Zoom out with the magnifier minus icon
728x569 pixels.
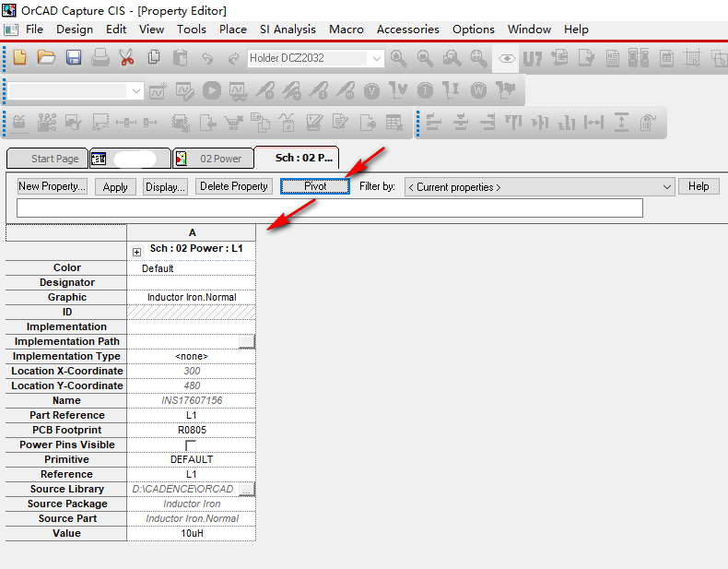coord(425,58)
